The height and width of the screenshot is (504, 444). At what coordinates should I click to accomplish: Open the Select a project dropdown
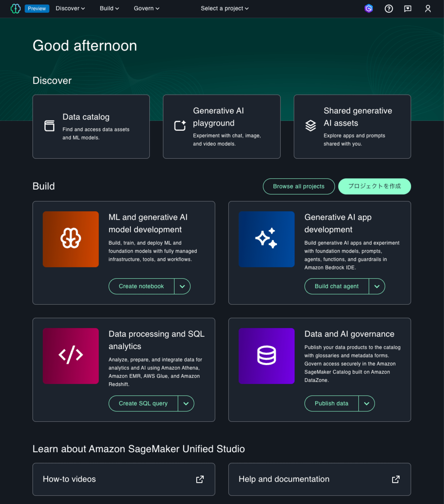225,8
